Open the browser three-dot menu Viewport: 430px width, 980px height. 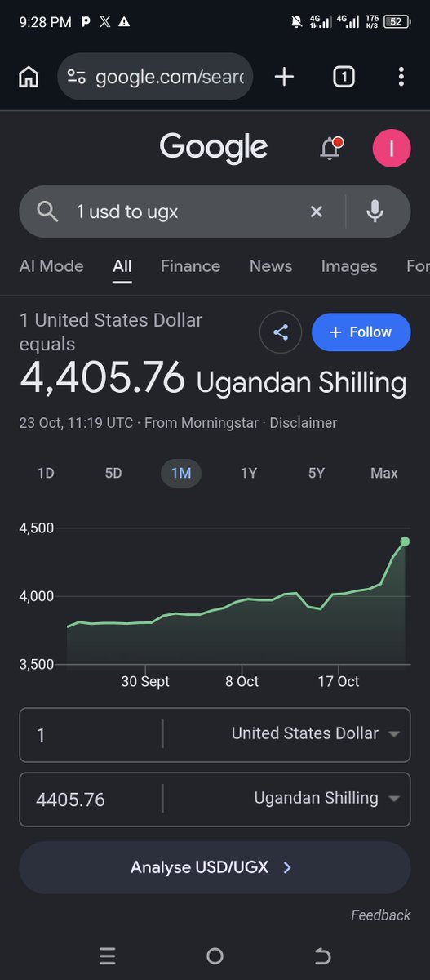point(401,77)
